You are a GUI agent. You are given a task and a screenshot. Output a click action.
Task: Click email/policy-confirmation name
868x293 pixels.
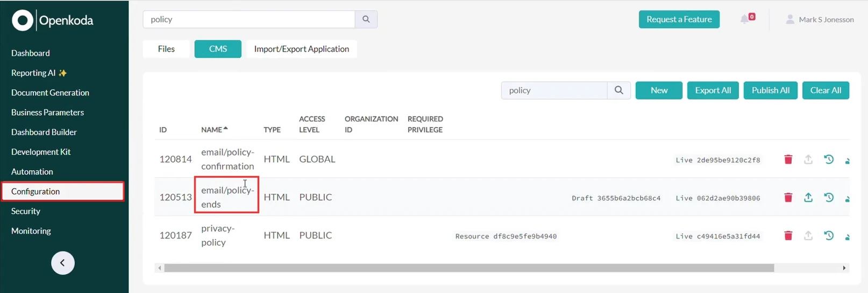tap(227, 159)
